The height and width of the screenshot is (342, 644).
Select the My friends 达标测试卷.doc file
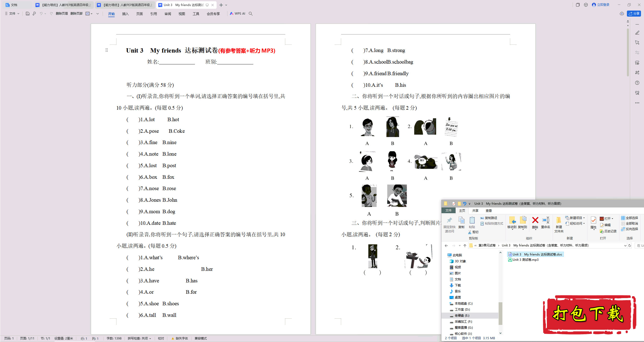pyautogui.click(x=535, y=254)
